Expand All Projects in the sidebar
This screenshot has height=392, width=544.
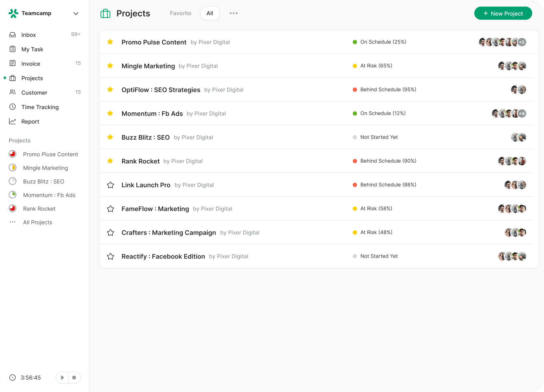pos(38,222)
